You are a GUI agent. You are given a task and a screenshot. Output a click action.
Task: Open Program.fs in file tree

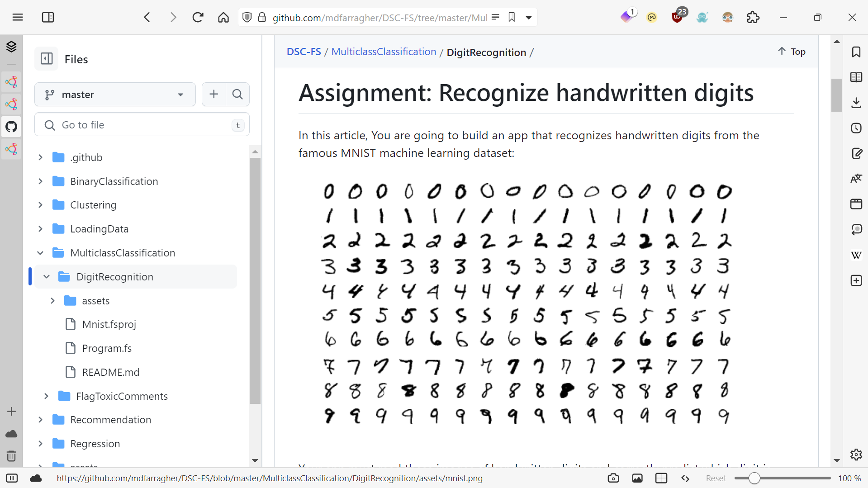pyautogui.click(x=107, y=348)
